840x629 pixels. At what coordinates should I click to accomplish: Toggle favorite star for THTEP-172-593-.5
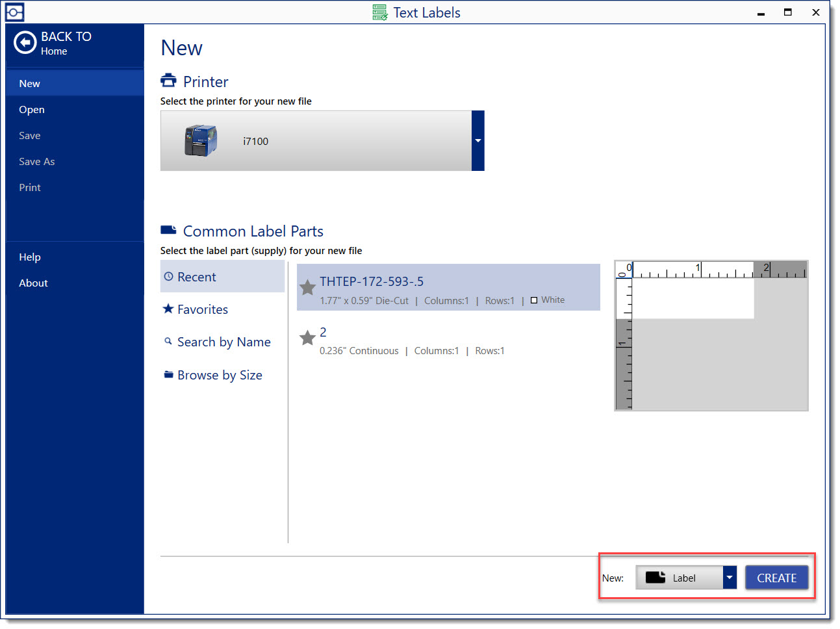tap(307, 288)
